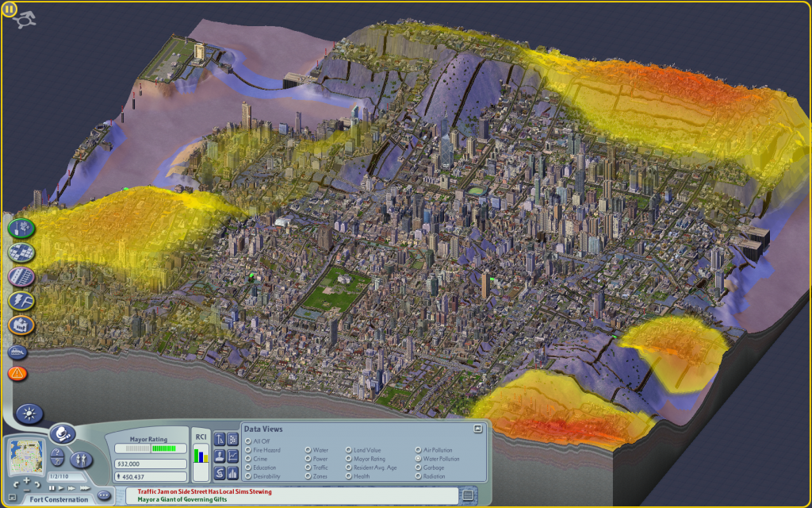
Task: Open the news ticker list icon
Action: click(x=468, y=495)
